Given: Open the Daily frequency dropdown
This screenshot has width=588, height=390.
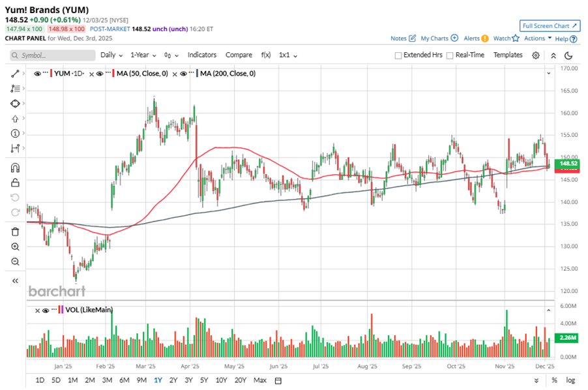Looking at the screenshot, I should (x=111, y=55).
